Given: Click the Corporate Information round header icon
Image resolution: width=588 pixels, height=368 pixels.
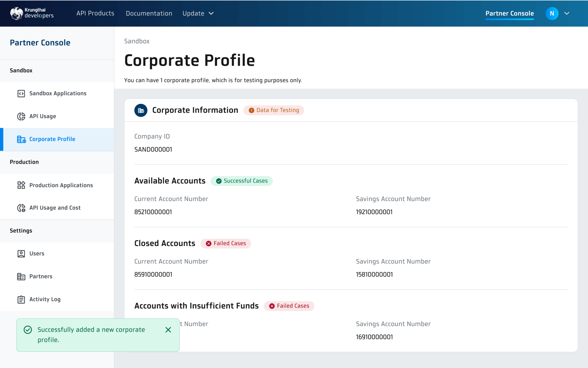Looking at the screenshot, I should pos(141,110).
